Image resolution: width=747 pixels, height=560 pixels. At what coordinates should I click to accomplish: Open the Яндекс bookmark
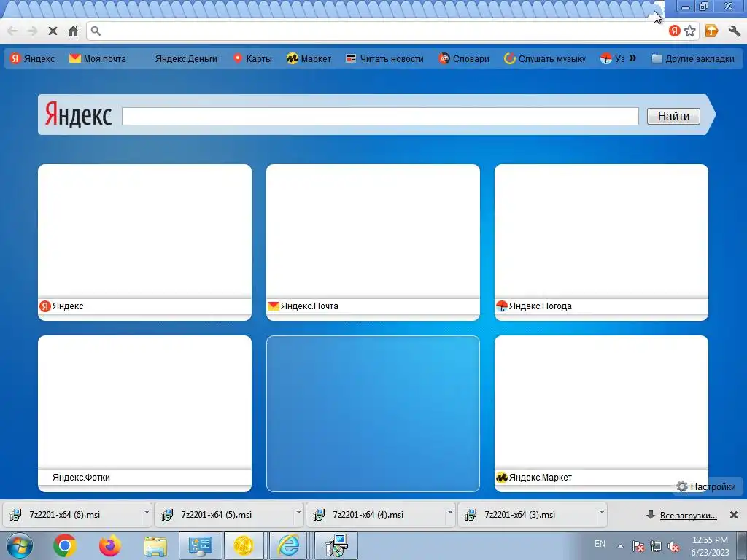pos(32,58)
